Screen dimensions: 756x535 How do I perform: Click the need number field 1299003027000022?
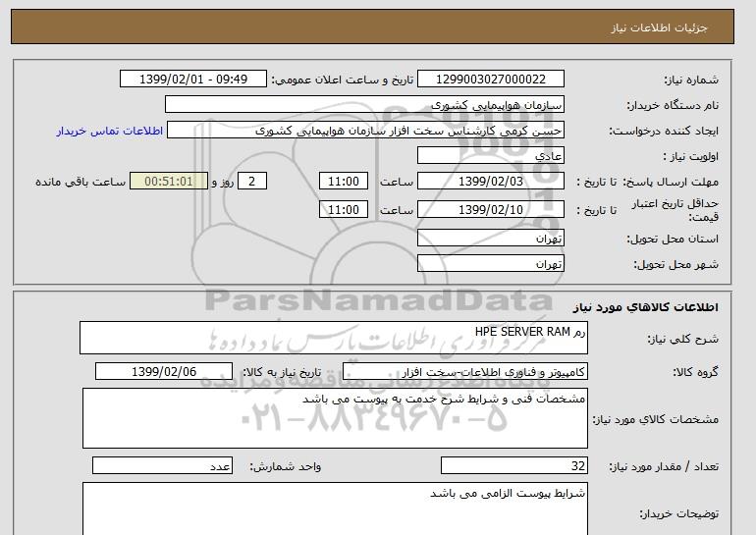pyautogui.click(x=490, y=80)
